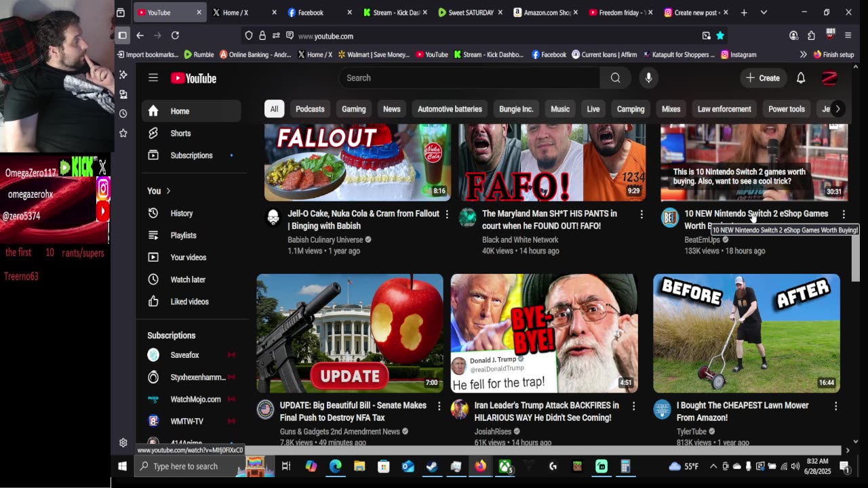Open the Firefox application menu
Viewport: 868px width, 488px height.
coord(848,35)
